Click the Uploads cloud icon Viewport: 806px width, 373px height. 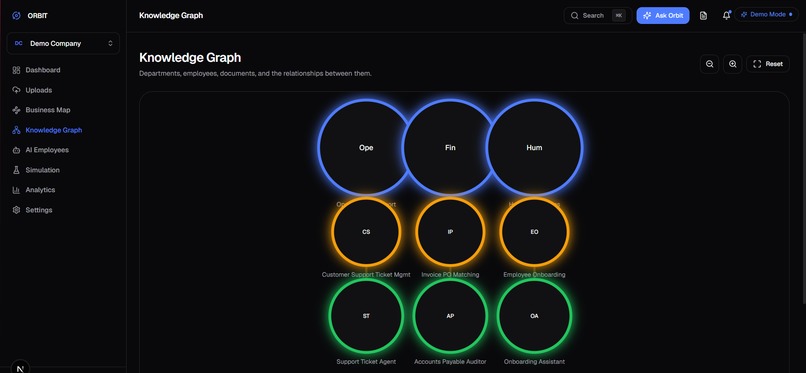16,90
